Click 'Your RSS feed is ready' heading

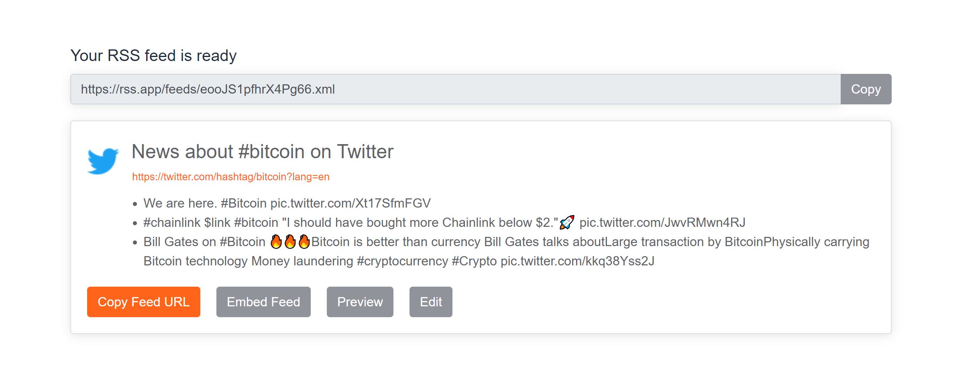point(154,55)
